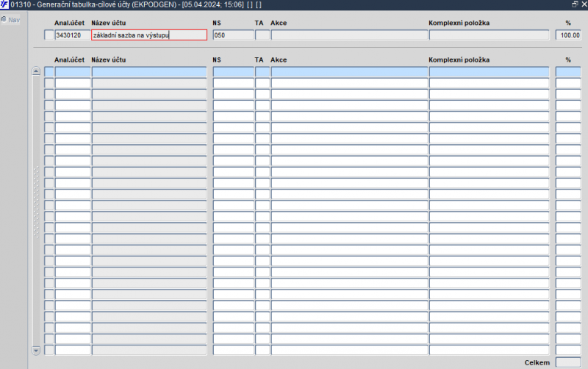
Task: Click first grid row's Anal.účet cell
Action: click(73, 71)
